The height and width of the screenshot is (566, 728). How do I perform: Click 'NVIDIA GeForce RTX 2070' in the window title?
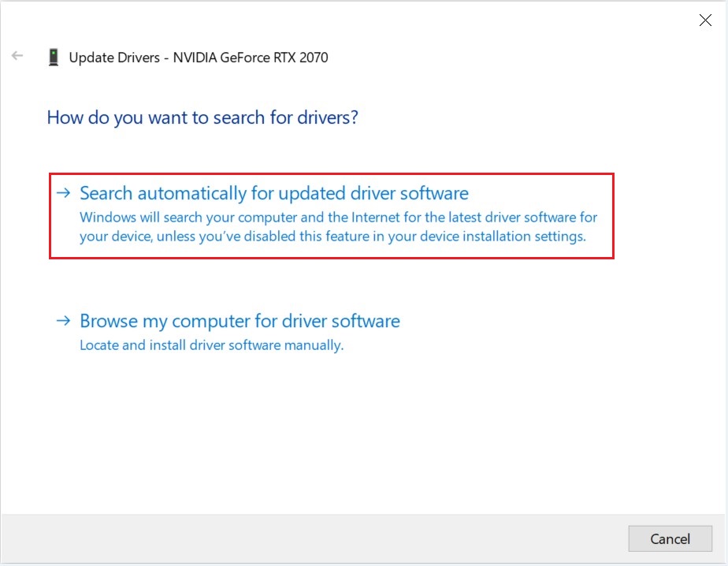[x=251, y=58]
